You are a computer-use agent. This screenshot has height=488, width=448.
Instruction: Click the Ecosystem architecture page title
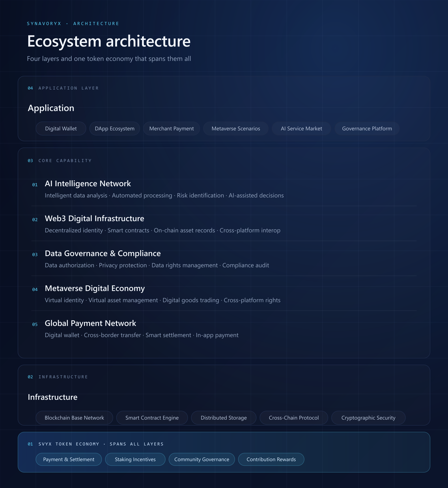(x=109, y=41)
